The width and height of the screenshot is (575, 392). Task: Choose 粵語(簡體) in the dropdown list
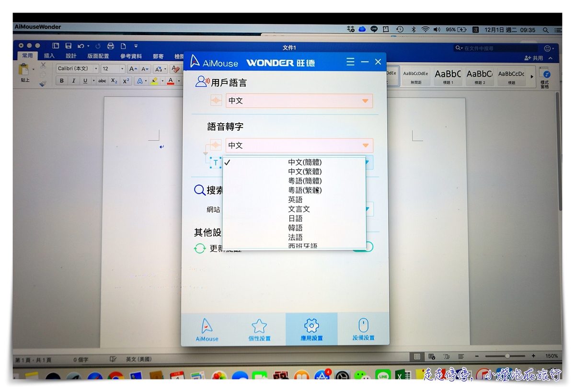coord(305,181)
